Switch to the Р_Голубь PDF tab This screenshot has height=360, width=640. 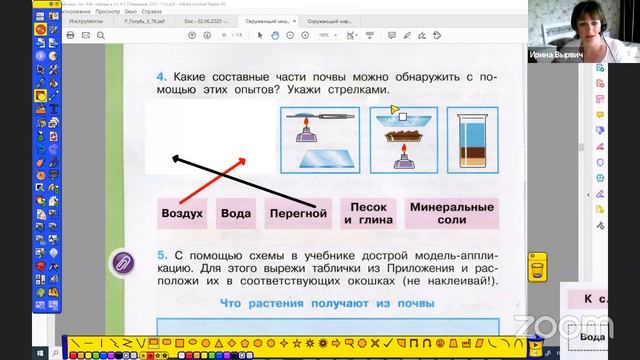(x=145, y=21)
